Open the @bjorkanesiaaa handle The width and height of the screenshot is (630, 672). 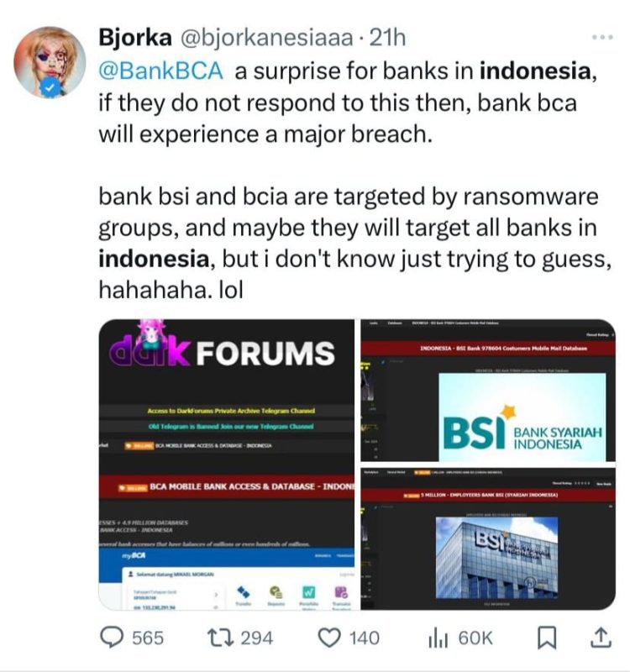tap(266, 38)
